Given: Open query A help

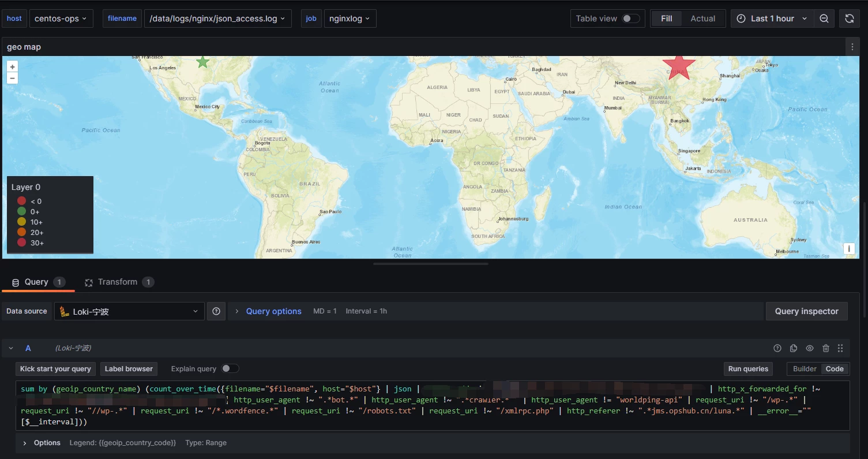Looking at the screenshot, I should (777, 348).
